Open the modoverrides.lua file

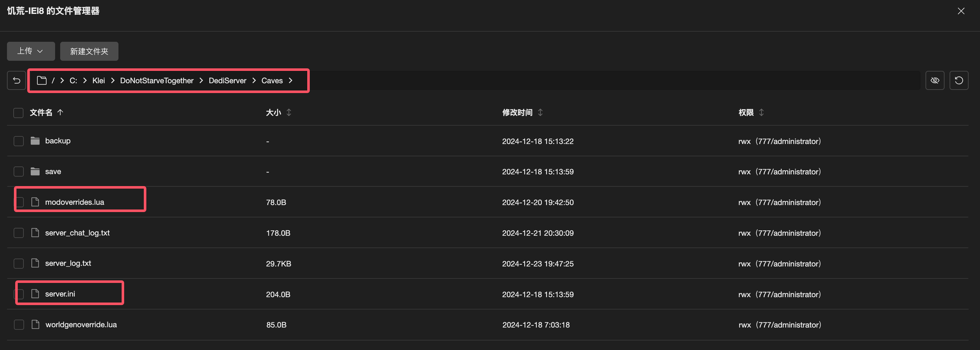pos(74,202)
